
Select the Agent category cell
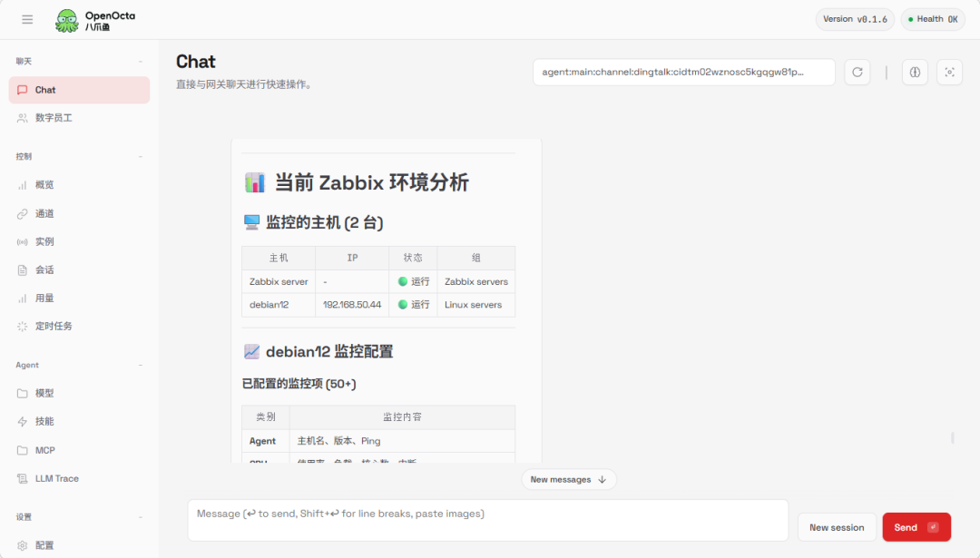tap(266, 441)
